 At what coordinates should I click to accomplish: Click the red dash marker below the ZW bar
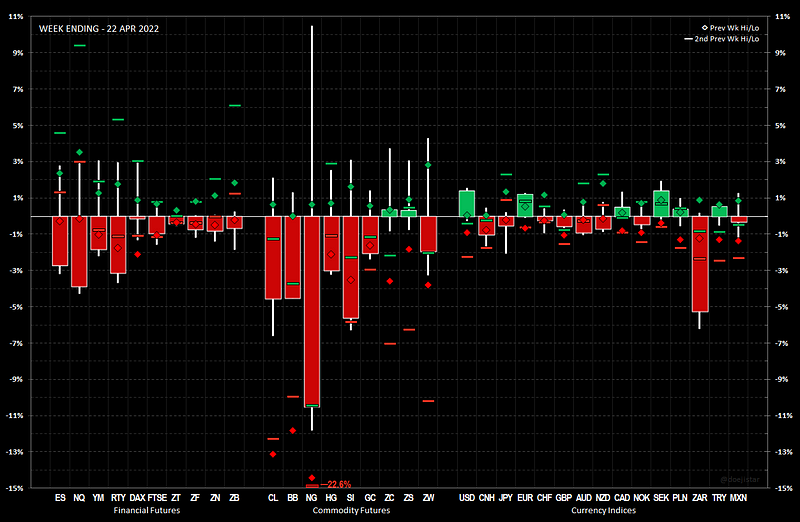tap(428, 401)
